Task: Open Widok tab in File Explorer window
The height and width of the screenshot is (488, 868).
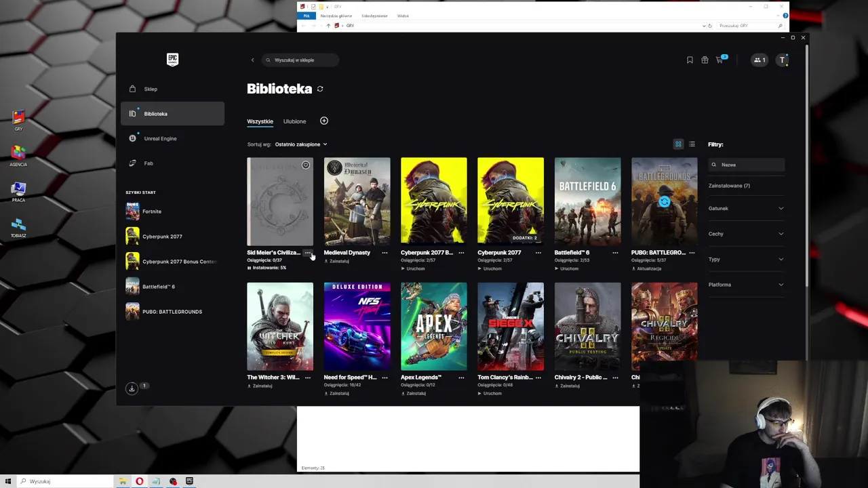Action: [x=403, y=16]
